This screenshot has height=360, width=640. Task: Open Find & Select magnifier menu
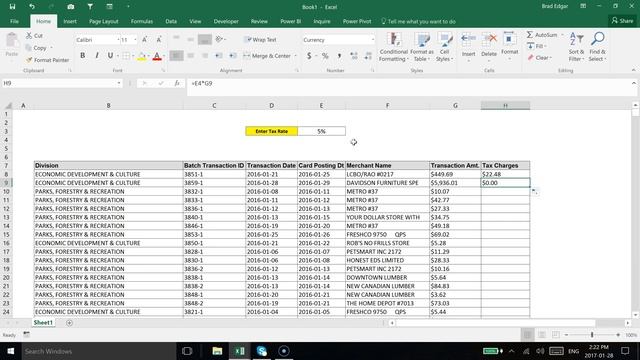[598, 47]
